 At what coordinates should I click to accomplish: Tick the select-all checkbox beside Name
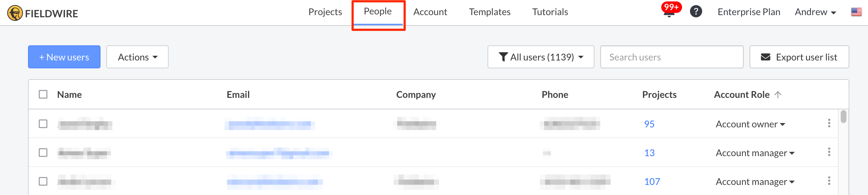[x=43, y=94]
